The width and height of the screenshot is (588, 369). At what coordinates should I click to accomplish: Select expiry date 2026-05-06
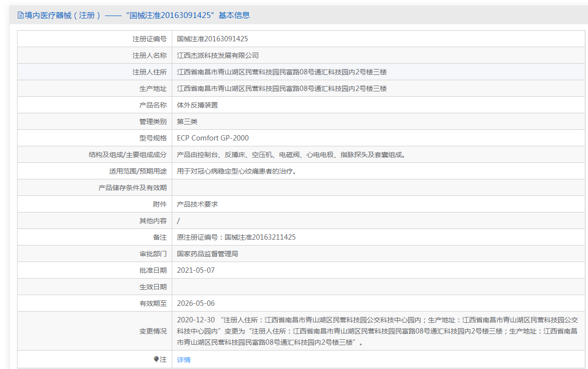coord(196,303)
